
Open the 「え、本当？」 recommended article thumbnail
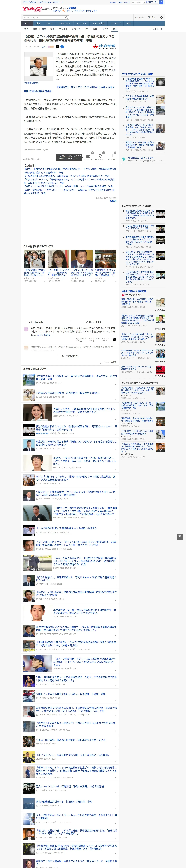(58, 259)
